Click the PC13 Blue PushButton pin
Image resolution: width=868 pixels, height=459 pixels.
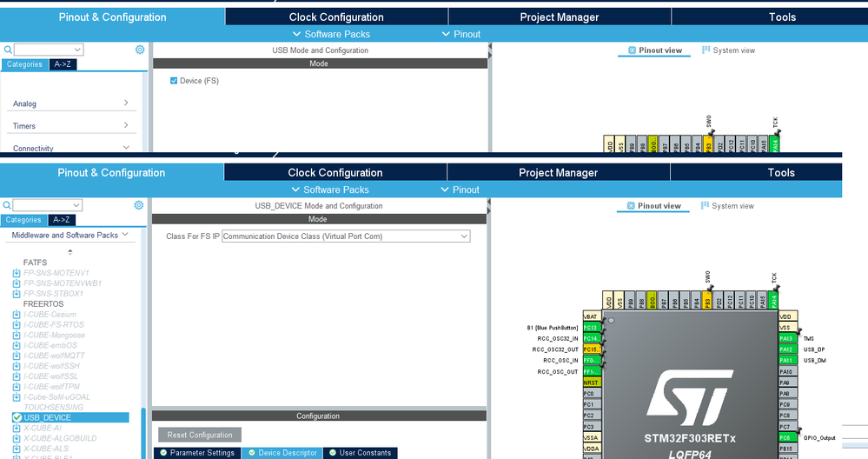click(592, 327)
